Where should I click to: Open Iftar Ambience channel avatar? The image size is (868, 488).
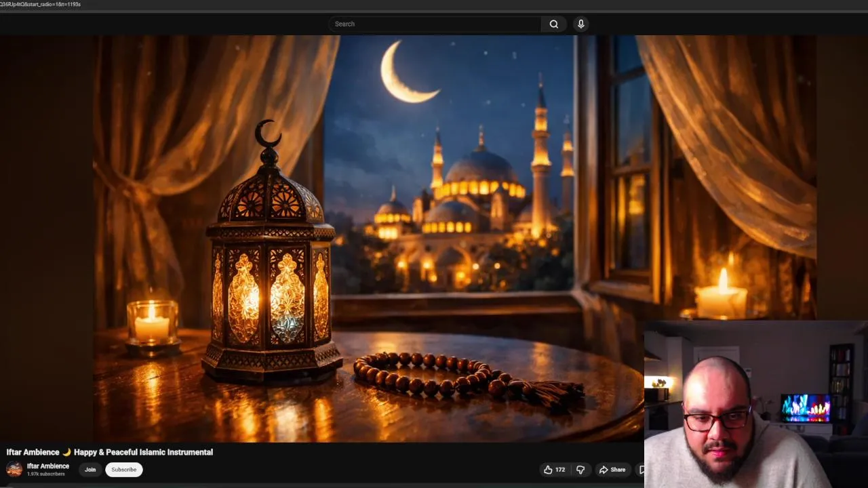pos(14,469)
